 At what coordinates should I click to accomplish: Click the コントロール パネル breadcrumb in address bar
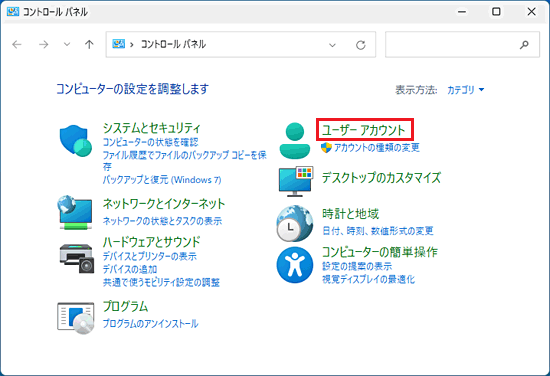coord(173,44)
